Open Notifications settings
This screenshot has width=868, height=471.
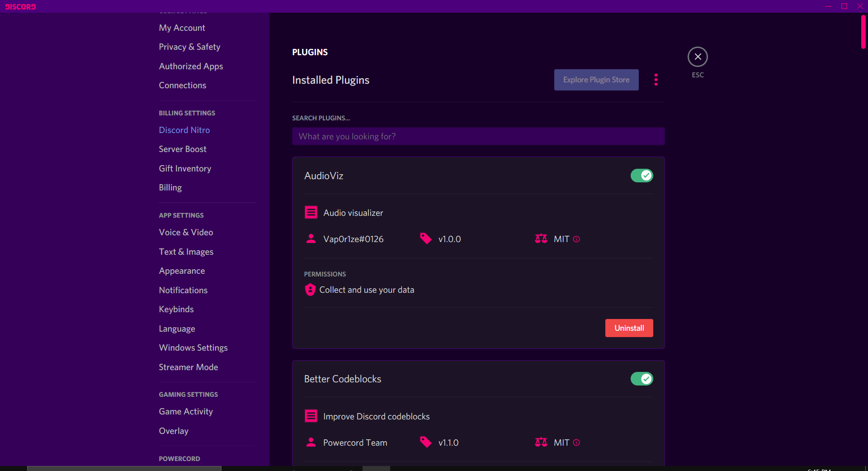(183, 290)
